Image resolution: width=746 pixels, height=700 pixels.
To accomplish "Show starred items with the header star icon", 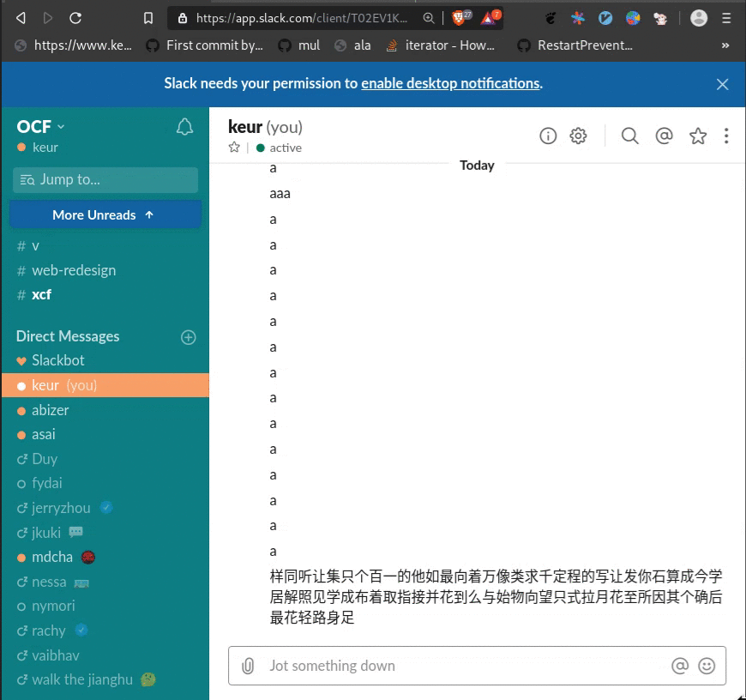I will (x=698, y=136).
